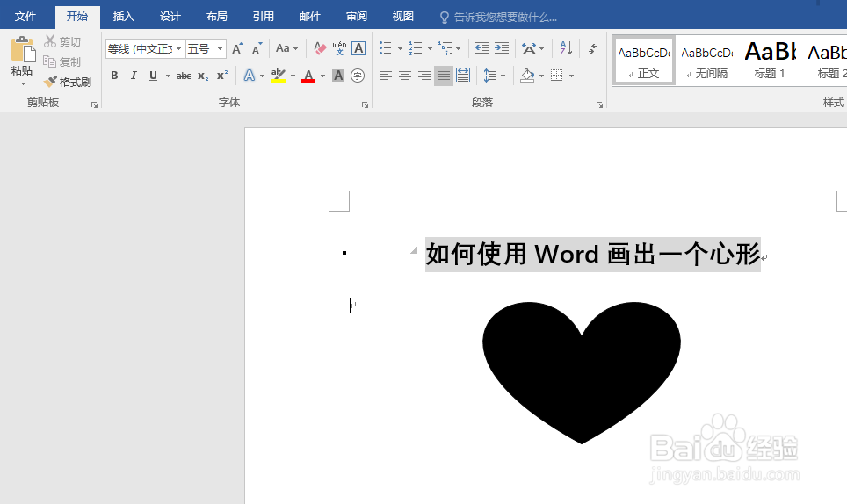Click the numbered list button

click(x=416, y=48)
